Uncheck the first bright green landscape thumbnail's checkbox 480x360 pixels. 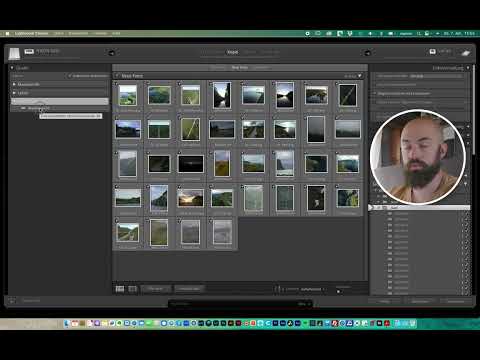click(116, 83)
